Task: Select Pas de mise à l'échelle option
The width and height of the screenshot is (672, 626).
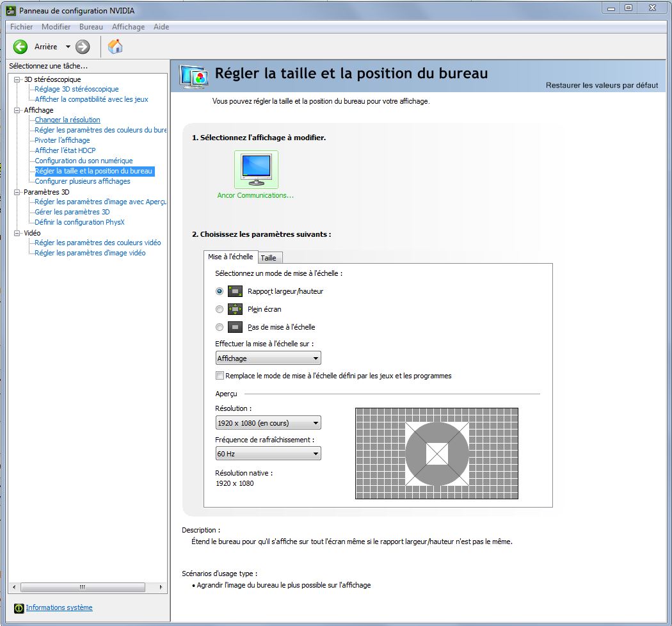Action: click(x=220, y=327)
